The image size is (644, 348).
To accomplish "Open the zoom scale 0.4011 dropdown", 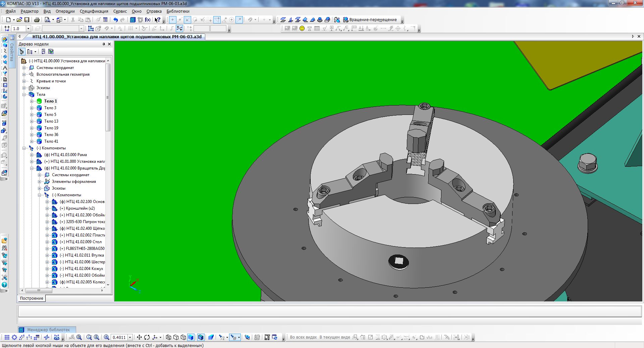I will (x=130, y=337).
